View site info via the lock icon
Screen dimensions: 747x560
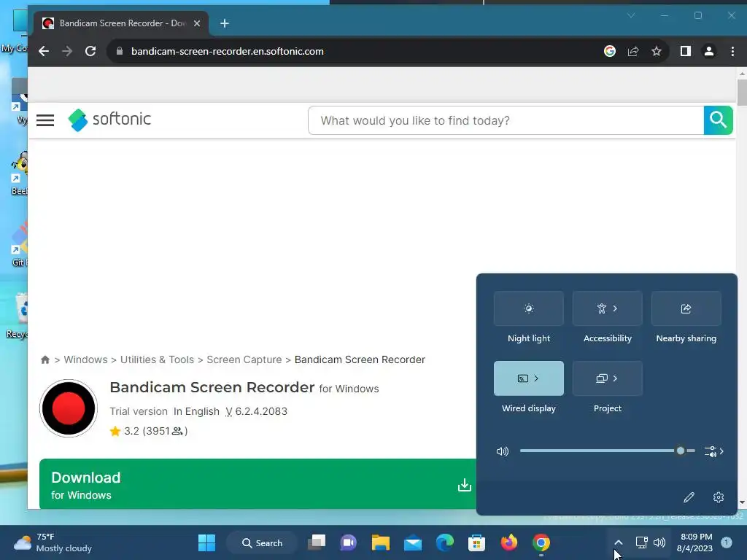120,52
